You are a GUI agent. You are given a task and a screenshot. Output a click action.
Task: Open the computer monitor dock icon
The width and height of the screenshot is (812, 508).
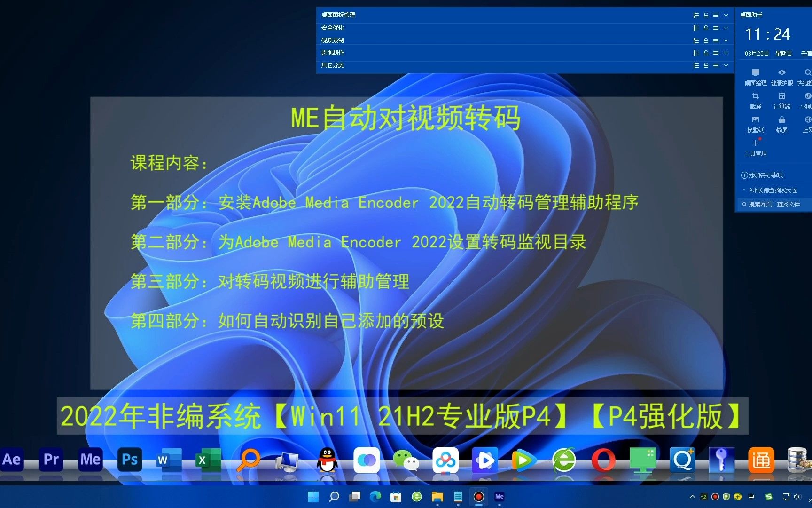point(288,460)
